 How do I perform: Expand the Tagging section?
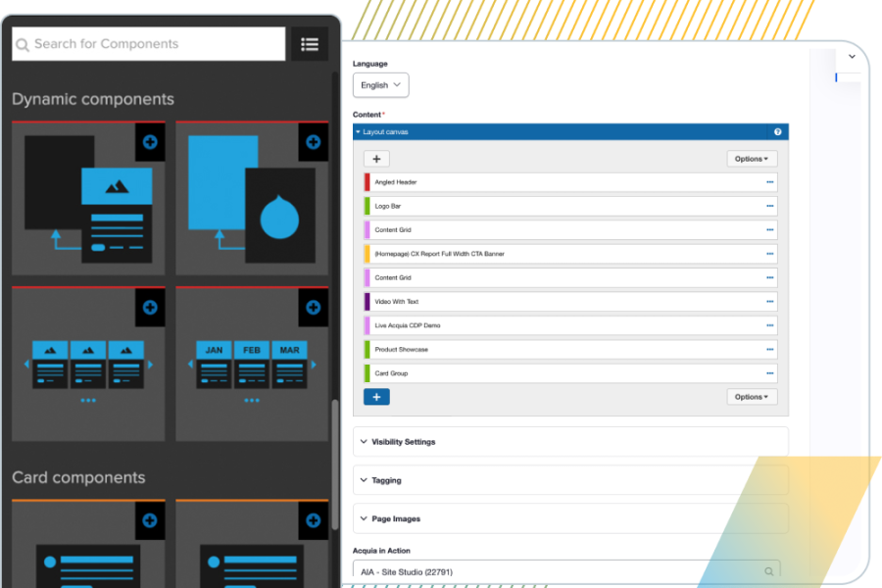(x=386, y=480)
